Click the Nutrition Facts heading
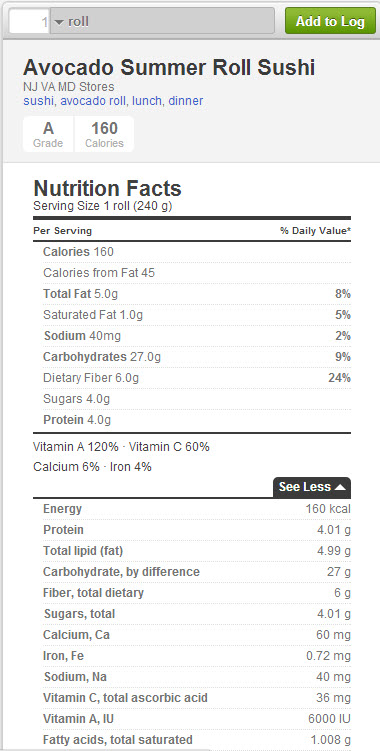The height and width of the screenshot is (751, 380). [108, 188]
